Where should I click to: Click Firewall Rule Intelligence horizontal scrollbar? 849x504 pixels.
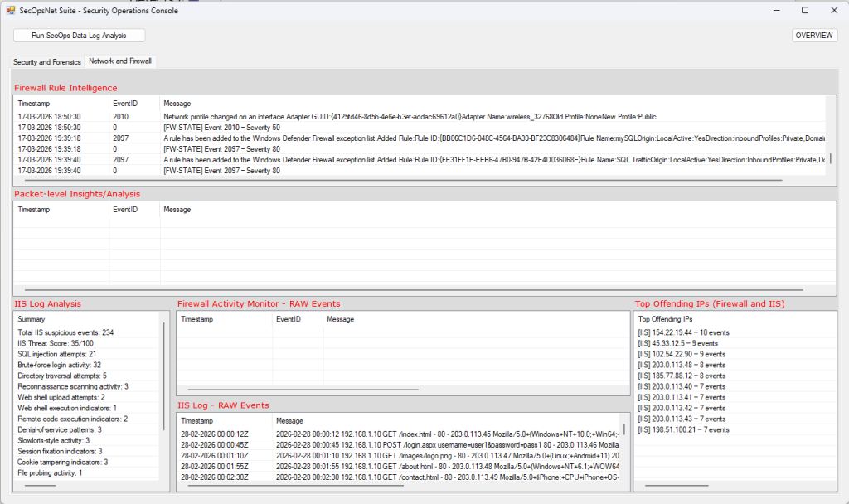[398, 179]
